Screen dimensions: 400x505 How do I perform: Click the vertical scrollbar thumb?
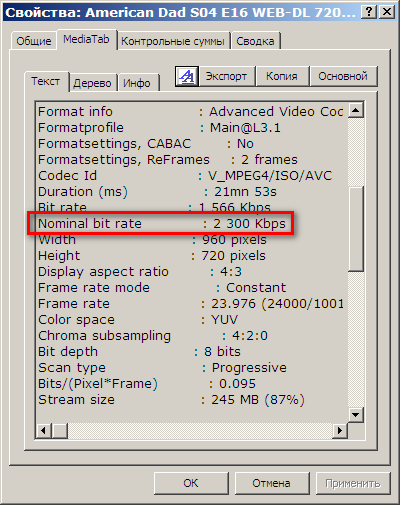[356, 229]
